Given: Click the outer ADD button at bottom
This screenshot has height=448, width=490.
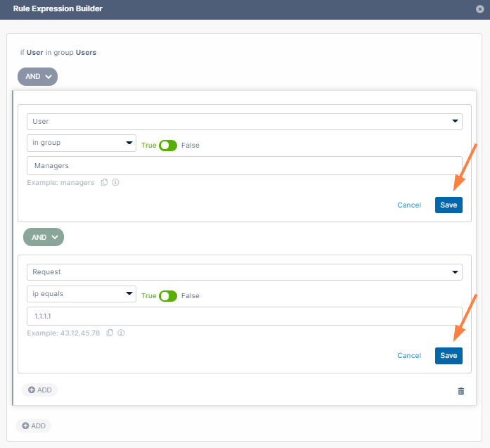Looking at the screenshot, I should pyautogui.click(x=34, y=425).
